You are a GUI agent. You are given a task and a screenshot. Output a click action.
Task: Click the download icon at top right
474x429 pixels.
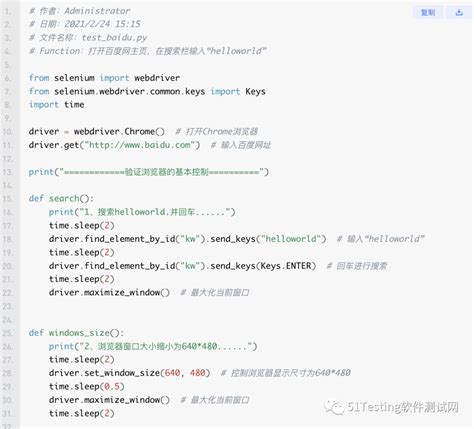(459, 12)
